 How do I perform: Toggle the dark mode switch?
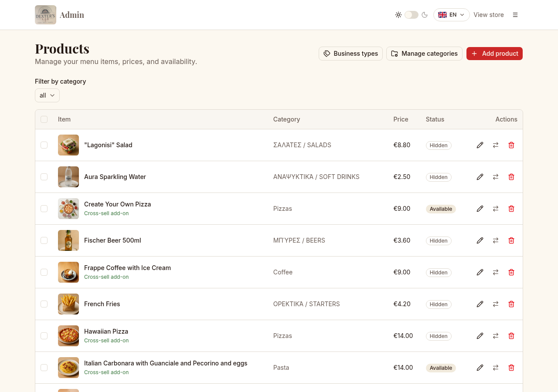point(412,15)
